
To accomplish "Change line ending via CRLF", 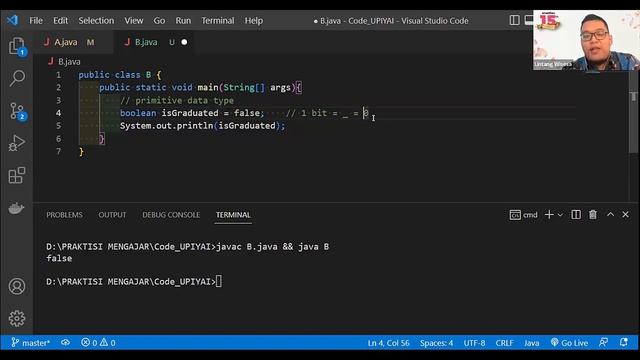I will (x=504, y=343).
